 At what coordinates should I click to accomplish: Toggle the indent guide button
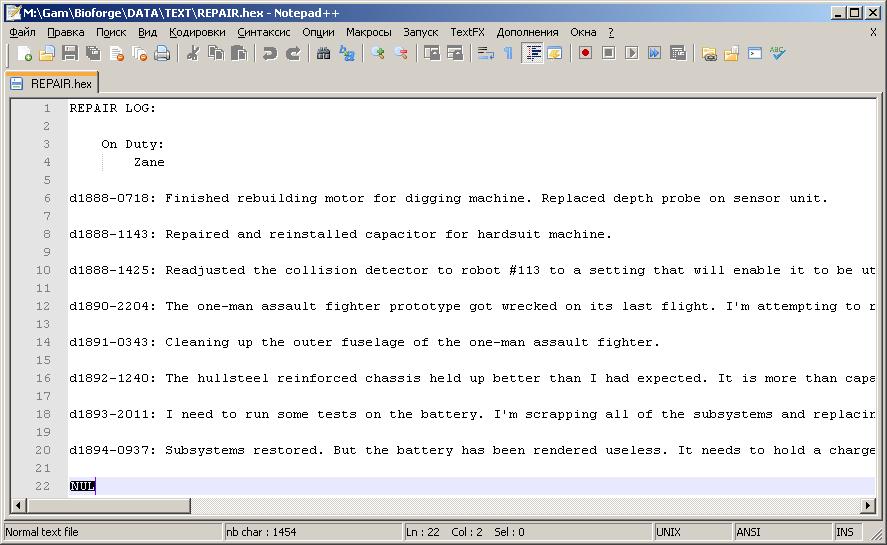click(x=532, y=54)
